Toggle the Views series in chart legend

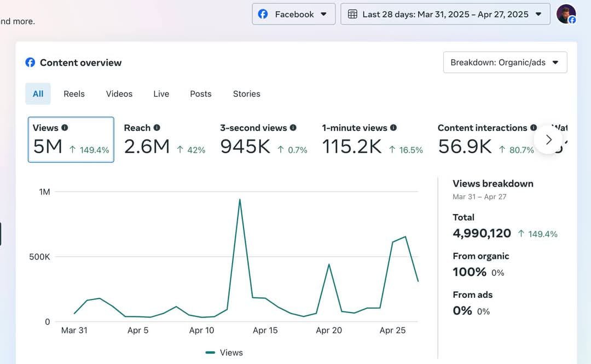(x=224, y=353)
